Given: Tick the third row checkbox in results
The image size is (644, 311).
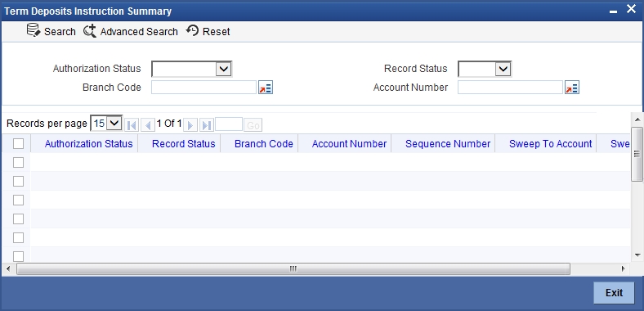Looking at the screenshot, I should click(19, 200).
